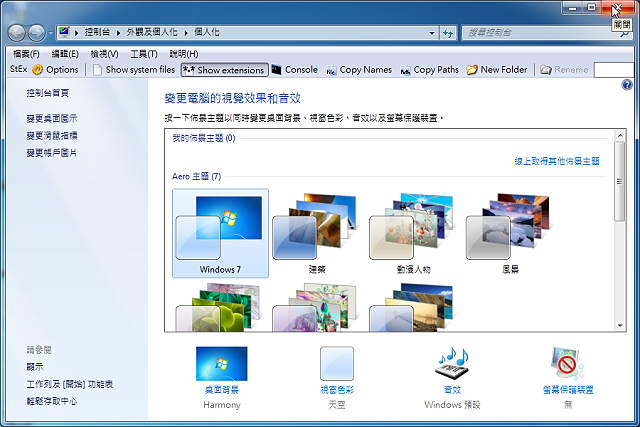Open 視窗色彩 window color settings
Image resolution: width=640 pixels, height=427 pixels.
coord(337,377)
